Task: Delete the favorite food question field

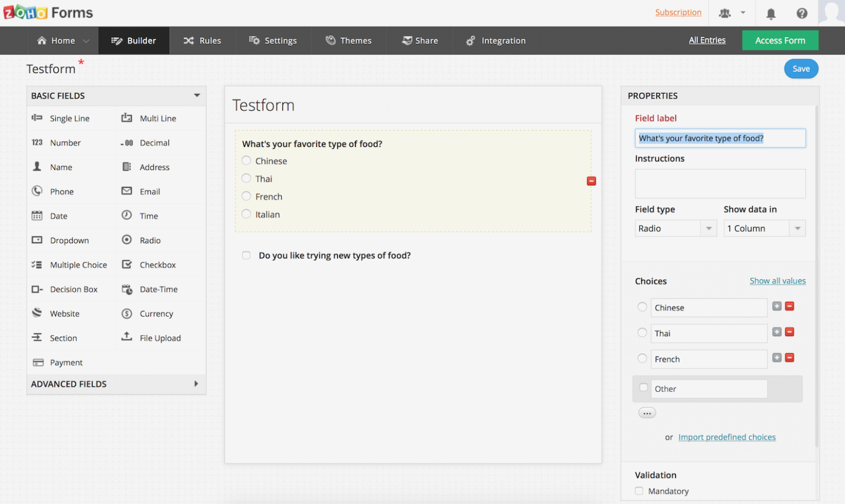Action: pyautogui.click(x=591, y=181)
